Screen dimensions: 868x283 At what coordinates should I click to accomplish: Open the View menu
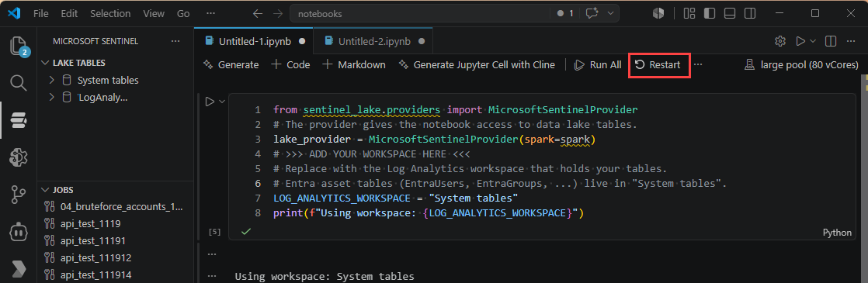(x=154, y=13)
